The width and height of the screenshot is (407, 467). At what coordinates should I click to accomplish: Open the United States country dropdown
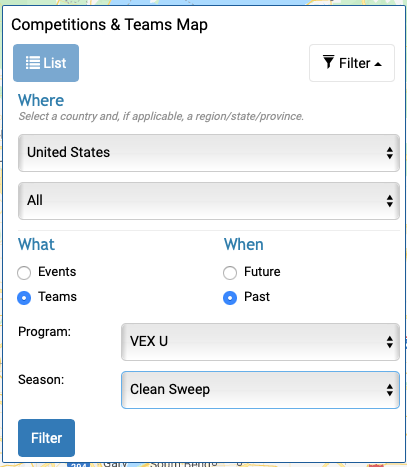pyautogui.click(x=209, y=153)
